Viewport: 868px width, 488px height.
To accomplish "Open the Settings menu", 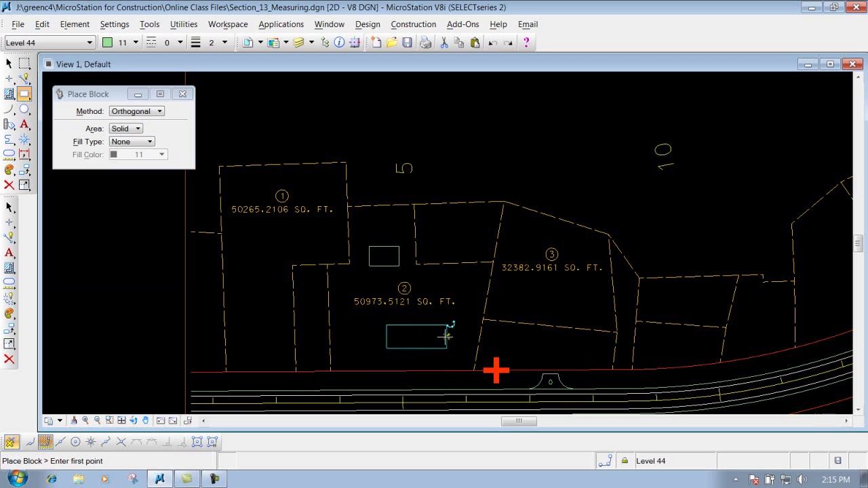I will pos(115,24).
